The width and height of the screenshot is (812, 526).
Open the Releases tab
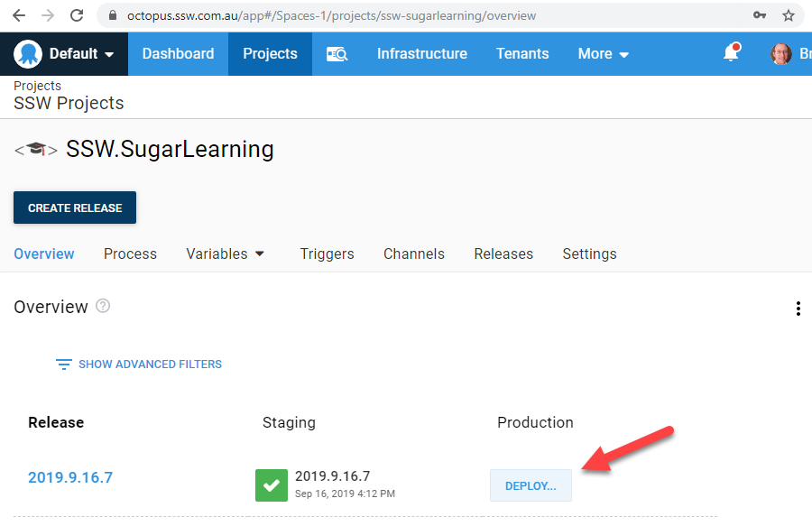coord(503,254)
